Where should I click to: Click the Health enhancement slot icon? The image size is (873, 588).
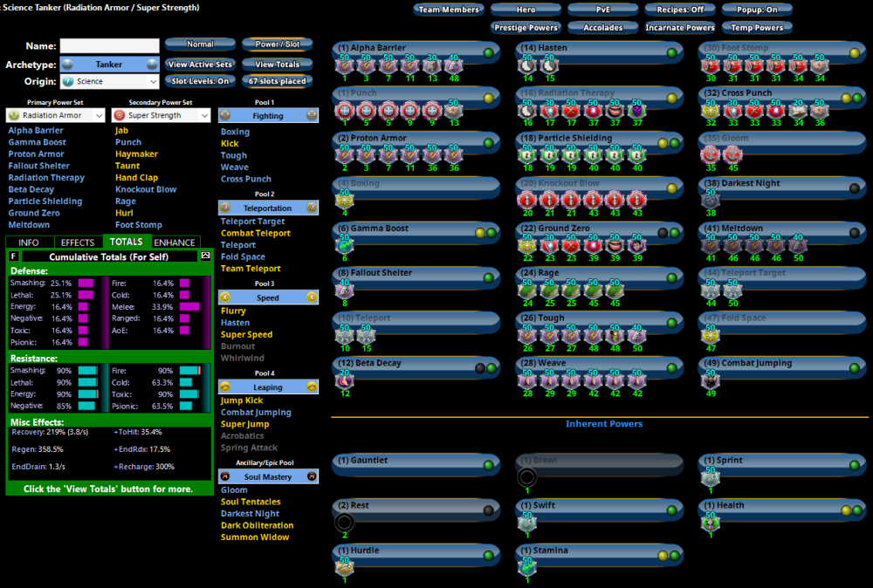710,523
